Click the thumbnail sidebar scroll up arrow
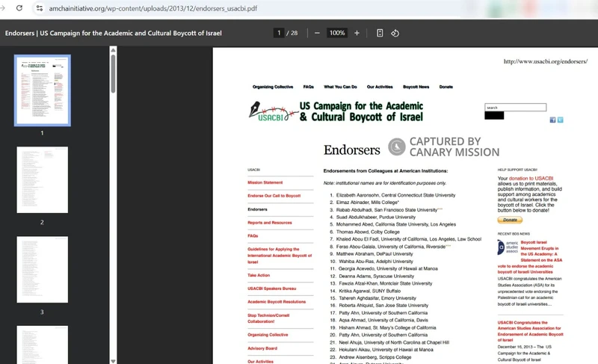 pyautogui.click(x=113, y=50)
